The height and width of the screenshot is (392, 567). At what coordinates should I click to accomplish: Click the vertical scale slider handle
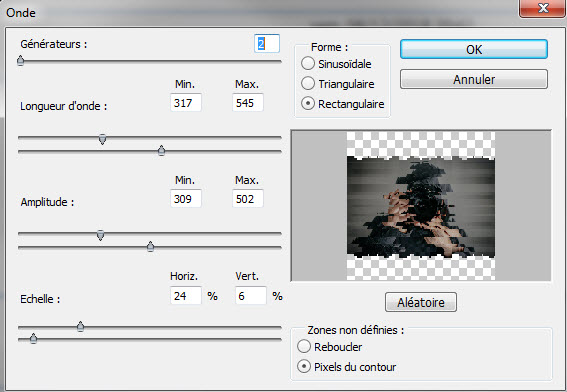[x=34, y=338]
